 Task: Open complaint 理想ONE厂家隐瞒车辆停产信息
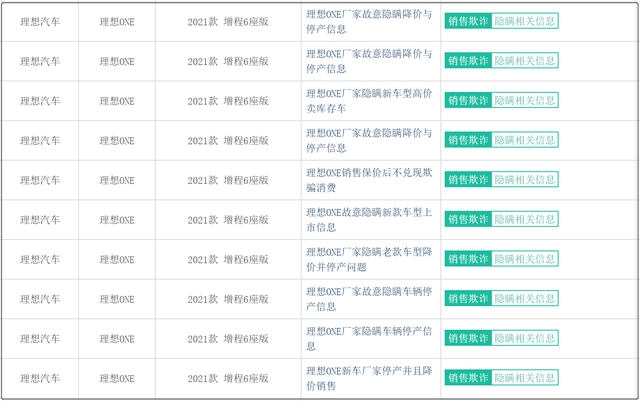tap(369, 339)
